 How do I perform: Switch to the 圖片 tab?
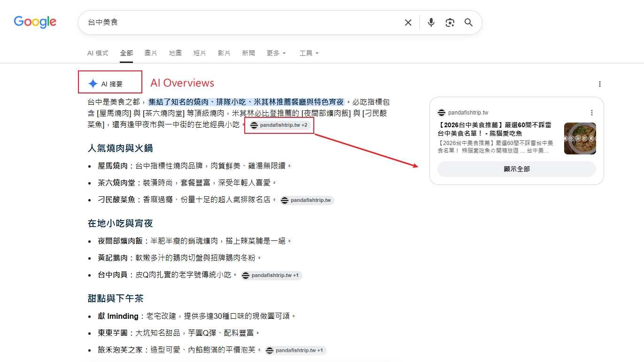[x=151, y=53]
